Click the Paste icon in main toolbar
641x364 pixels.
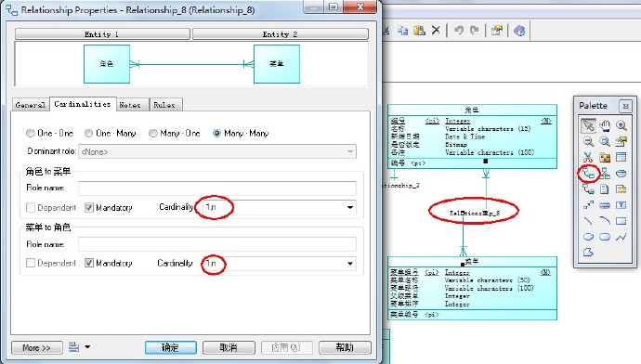click(419, 31)
